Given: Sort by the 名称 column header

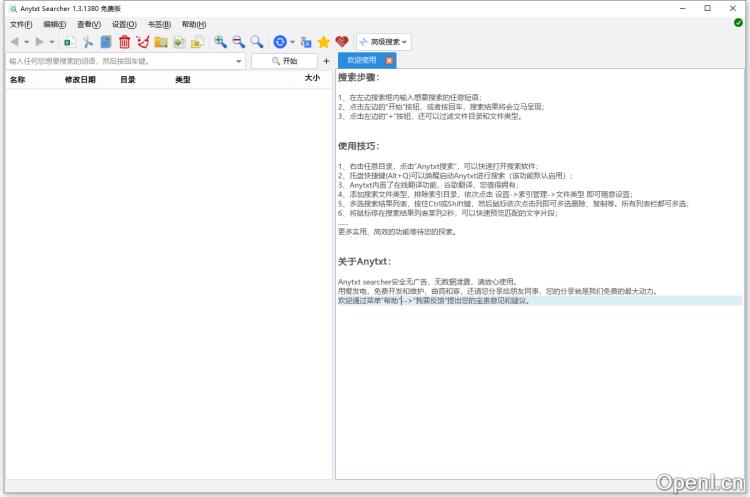Looking at the screenshot, I should (x=18, y=80).
